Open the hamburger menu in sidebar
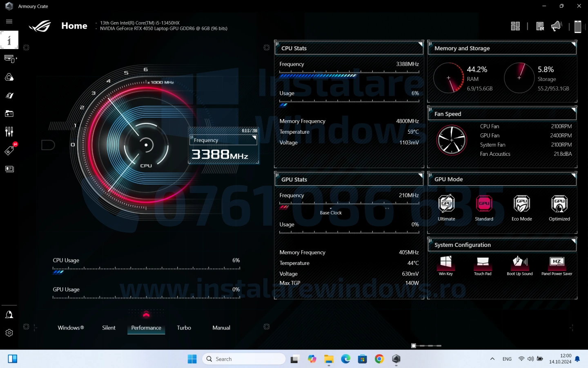588x368 pixels. coord(9,22)
